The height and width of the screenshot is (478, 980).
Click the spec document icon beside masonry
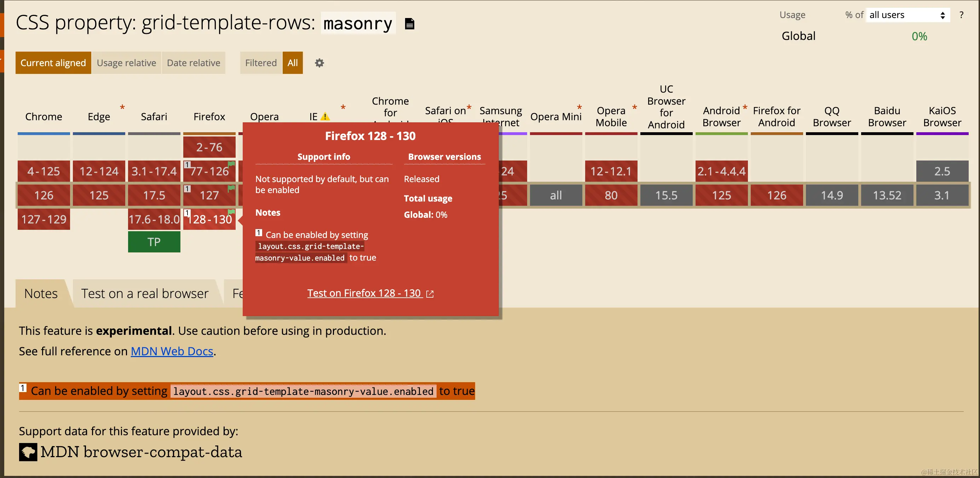point(409,24)
